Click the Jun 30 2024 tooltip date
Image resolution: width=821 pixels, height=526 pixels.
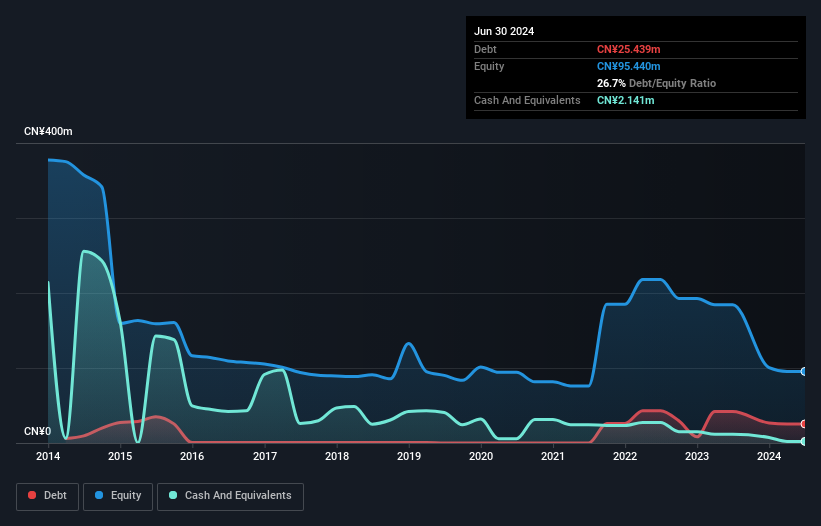[504, 31]
